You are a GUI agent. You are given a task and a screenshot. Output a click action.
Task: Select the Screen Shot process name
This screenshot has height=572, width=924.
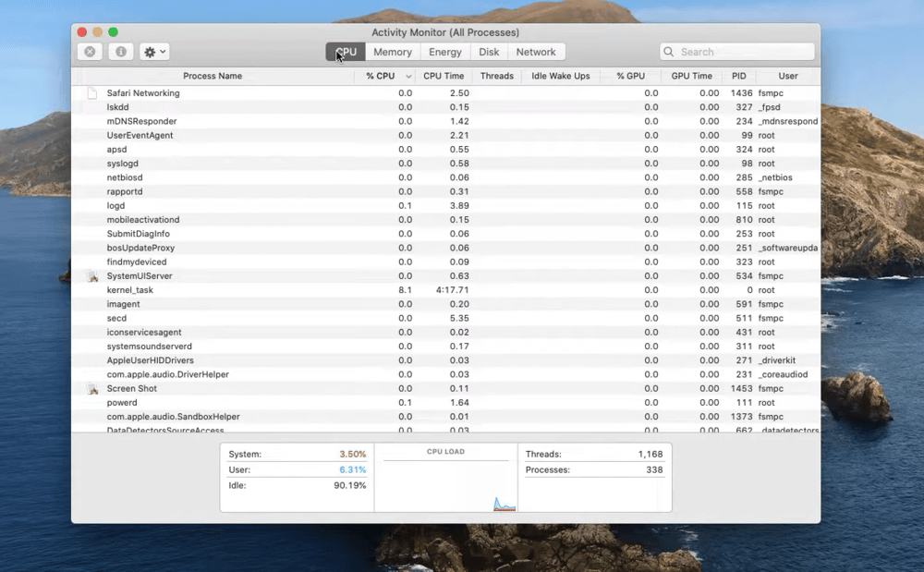[132, 388]
